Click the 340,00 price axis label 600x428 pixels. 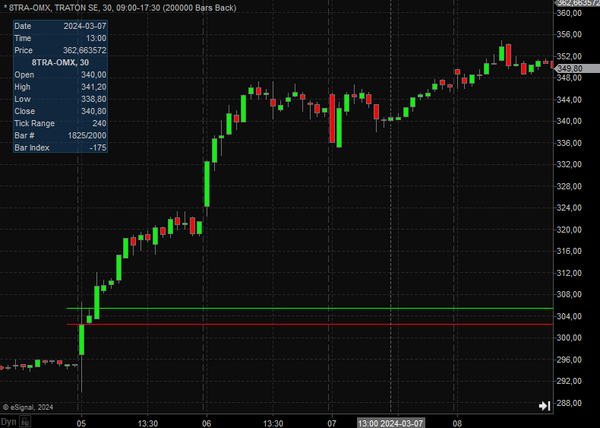pyautogui.click(x=570, y=121)
